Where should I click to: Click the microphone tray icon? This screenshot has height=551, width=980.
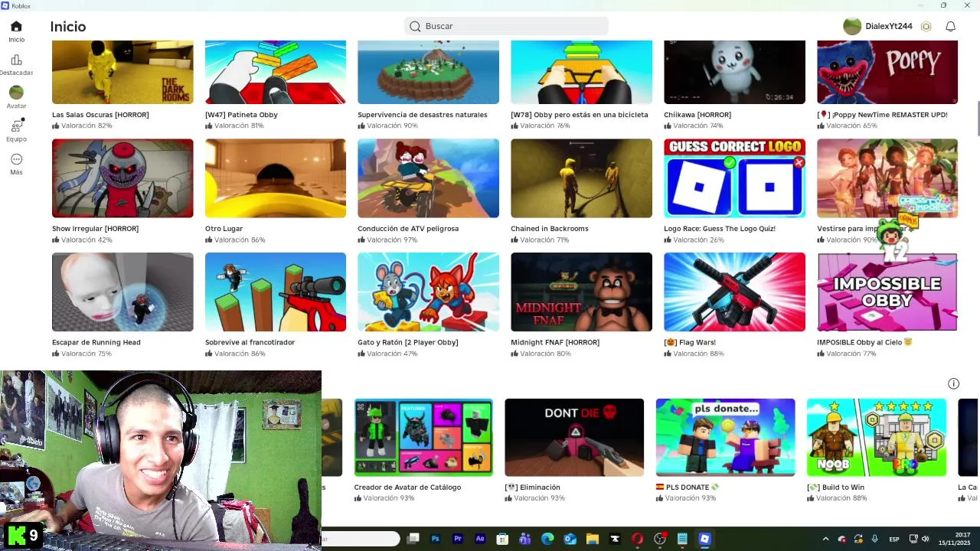pos(874,539)
